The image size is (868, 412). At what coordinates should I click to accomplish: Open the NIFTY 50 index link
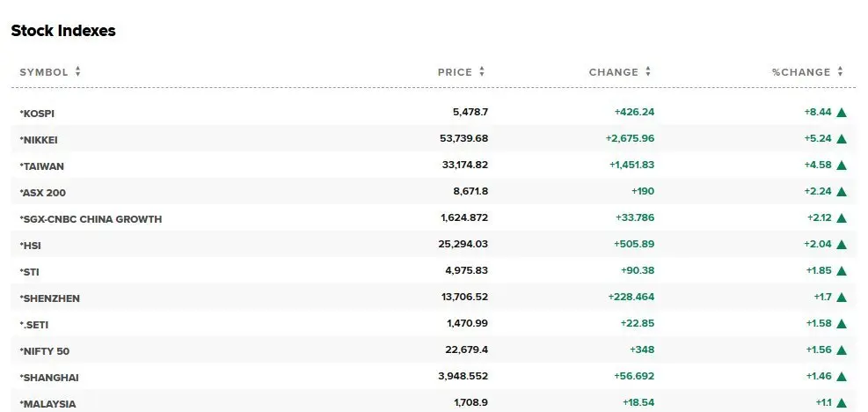point(46,351)
